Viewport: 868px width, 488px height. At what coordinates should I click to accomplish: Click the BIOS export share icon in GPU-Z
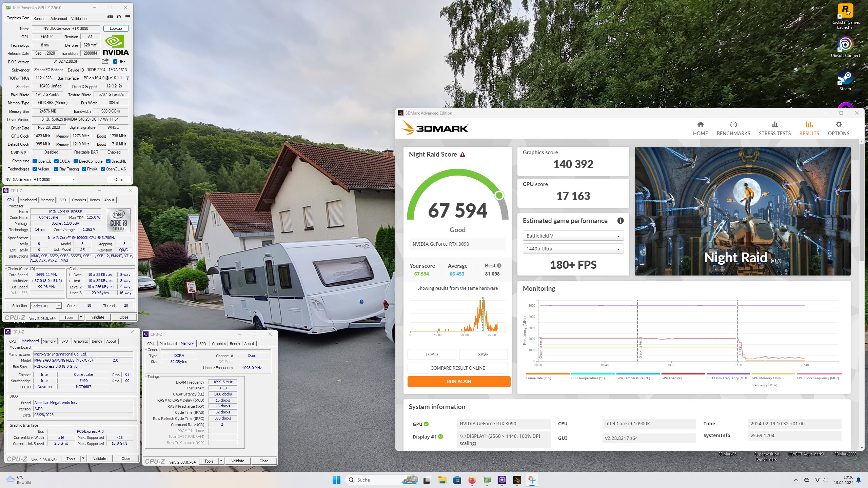coord(105,61)
